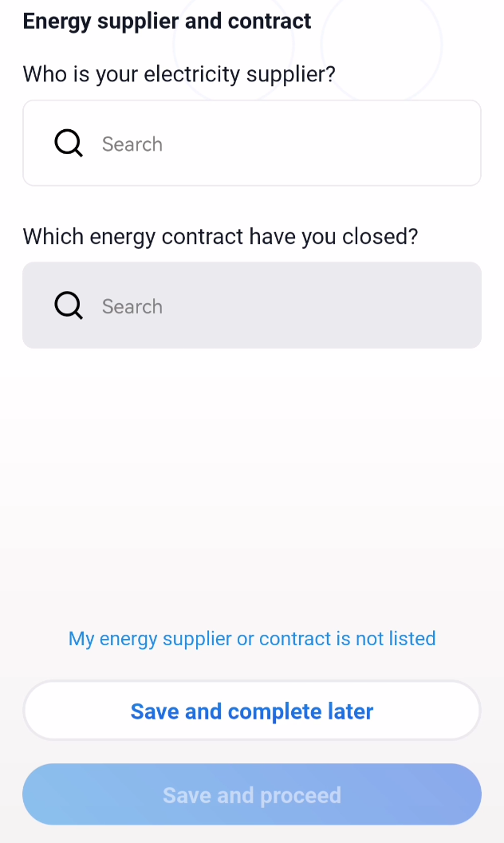Click the magnifier icon in electricity supplier field

tap(69, 143)
